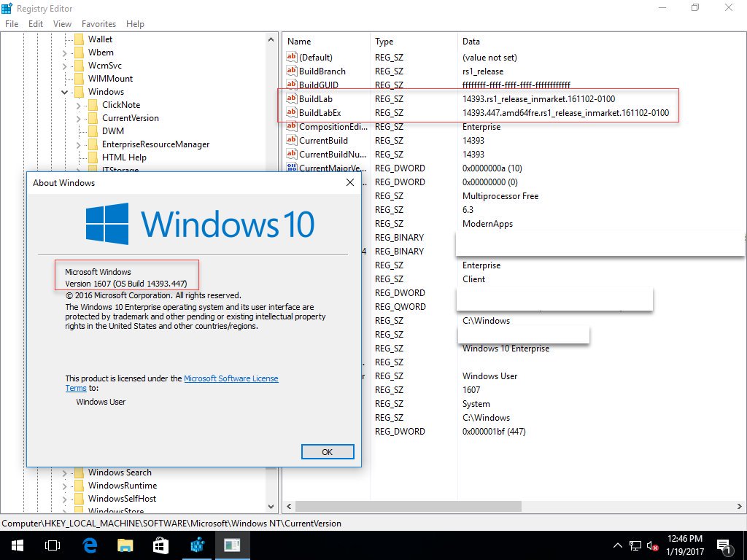Show hidden system tray icons
747x560 pixels.
617,545
